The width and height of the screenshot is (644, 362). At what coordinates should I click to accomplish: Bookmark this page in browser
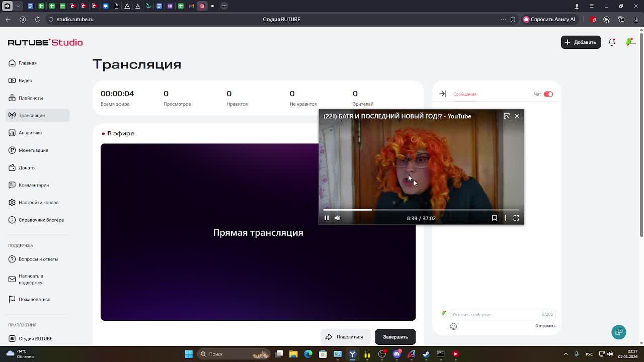point(513,19)
